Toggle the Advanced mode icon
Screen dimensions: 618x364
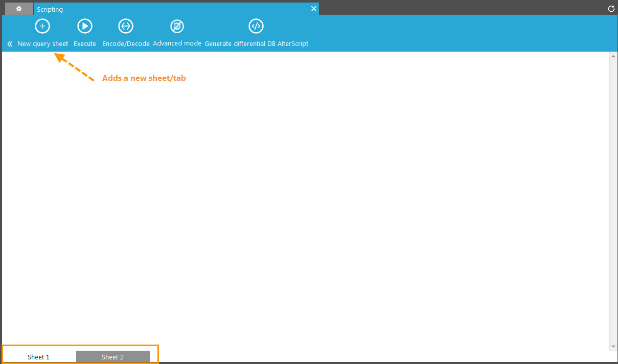pos(177,26)
